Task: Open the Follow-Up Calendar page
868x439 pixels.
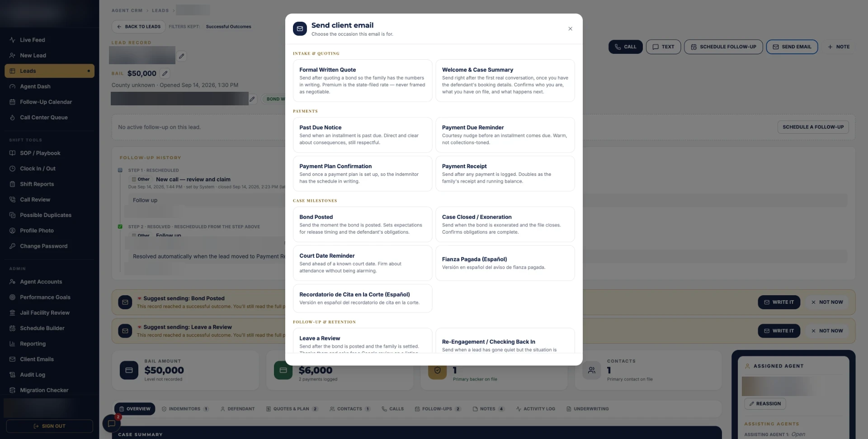Action: pos(49,102)
